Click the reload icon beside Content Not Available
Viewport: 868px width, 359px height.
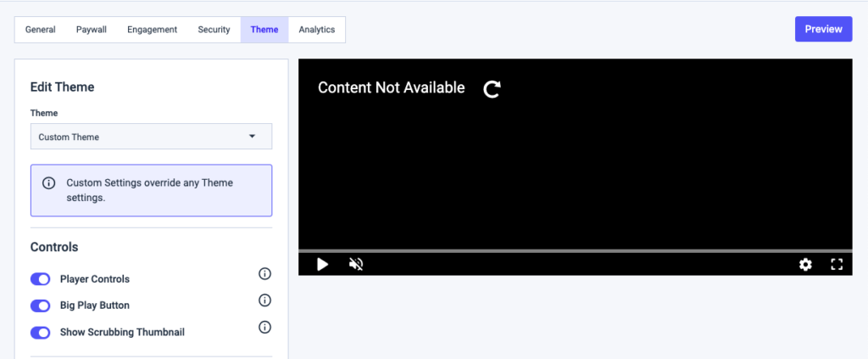492,88
